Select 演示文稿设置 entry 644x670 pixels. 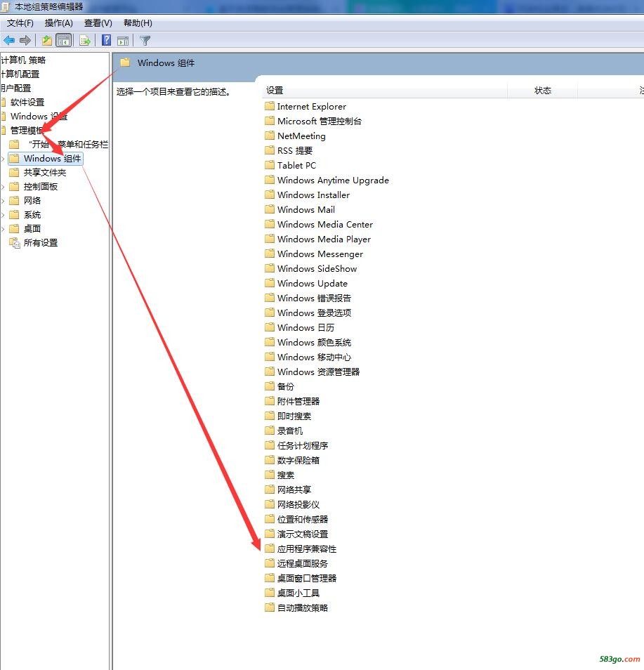point(303,534)
